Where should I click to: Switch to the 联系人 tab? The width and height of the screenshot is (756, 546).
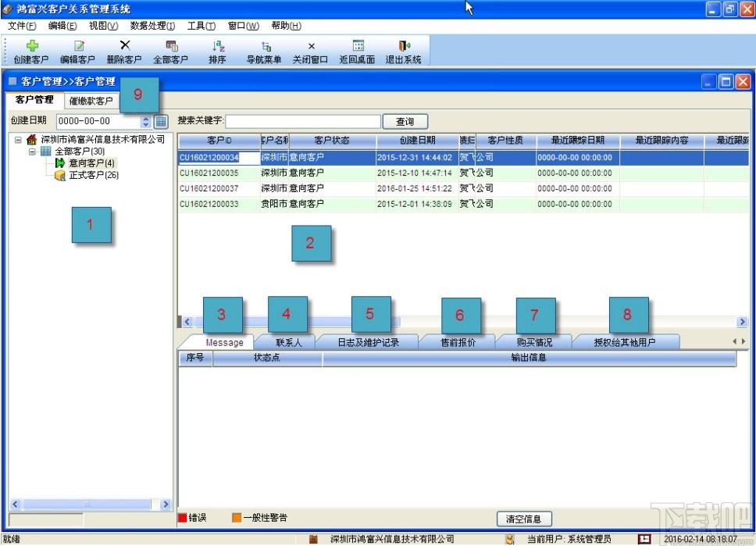289,342
